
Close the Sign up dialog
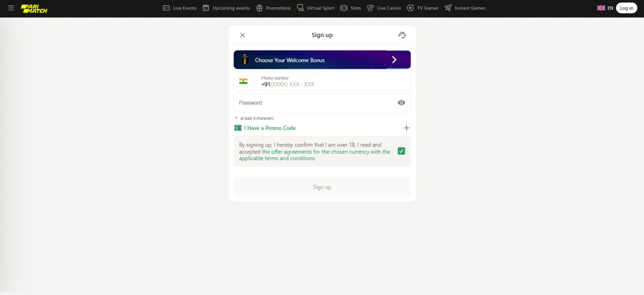click(243, 35)
